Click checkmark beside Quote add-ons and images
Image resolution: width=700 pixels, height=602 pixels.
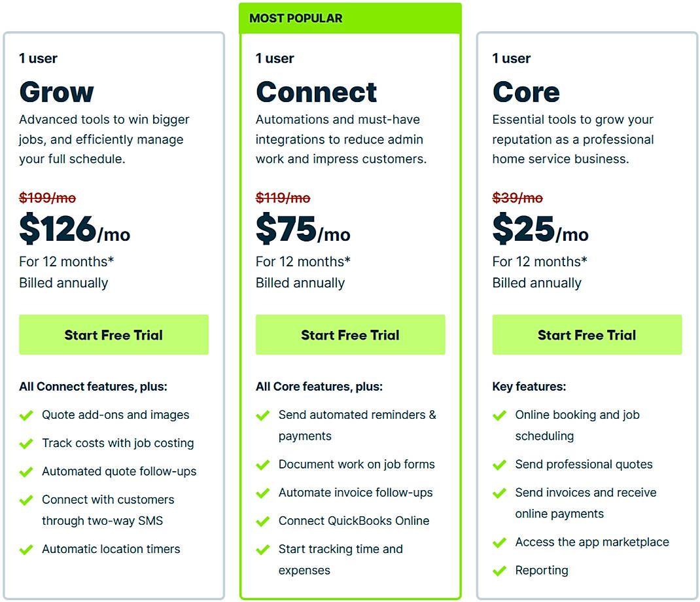tap(26, 416)
